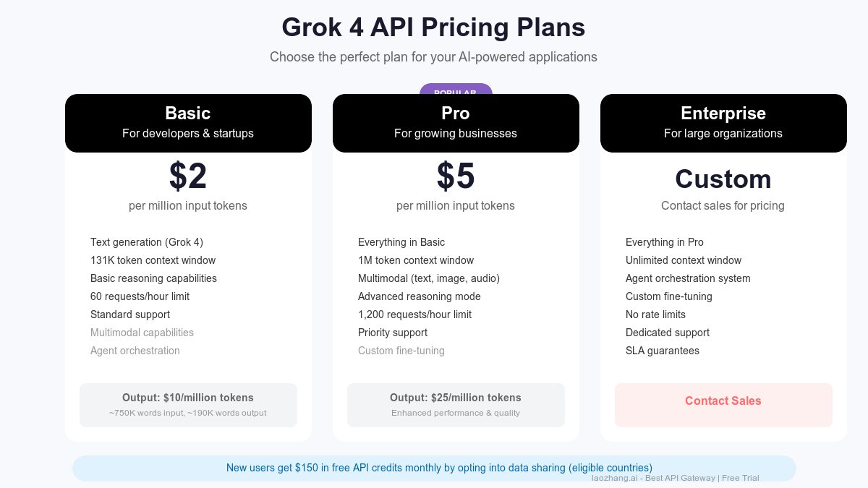868x488 pixels.
Task: Select 'SLA guarantees' feature entry
Action: coord(663,351)
